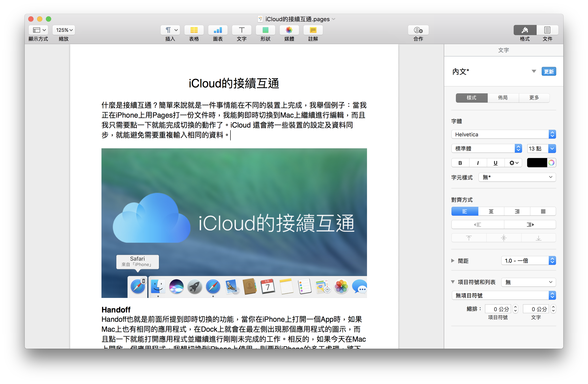Screen dimensions: 588x384
Task: Open the Helvetica font dropdown
Action: (504, 135)
